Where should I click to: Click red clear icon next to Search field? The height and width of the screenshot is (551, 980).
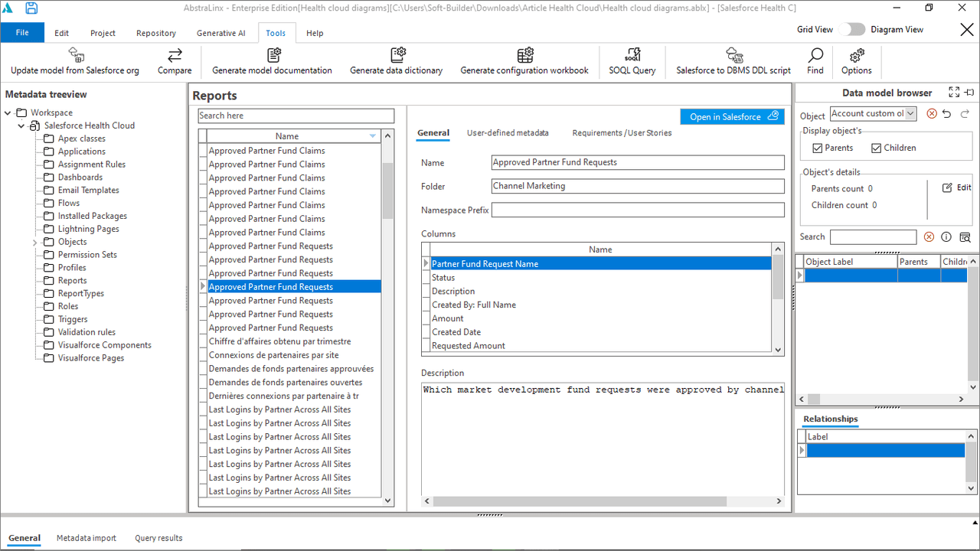[x=929, y=237]
